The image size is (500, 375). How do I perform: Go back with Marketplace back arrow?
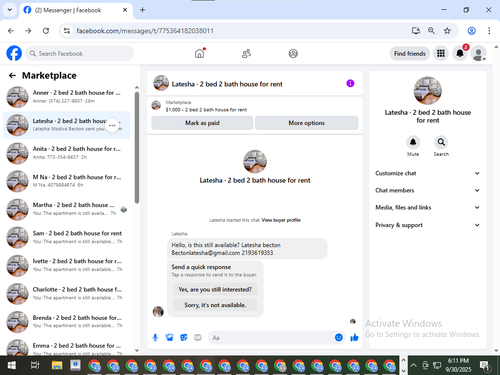point(12,76)
